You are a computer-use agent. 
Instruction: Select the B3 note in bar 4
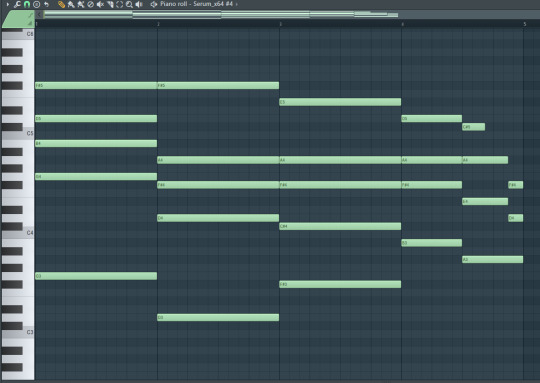(x=432, y=243)
